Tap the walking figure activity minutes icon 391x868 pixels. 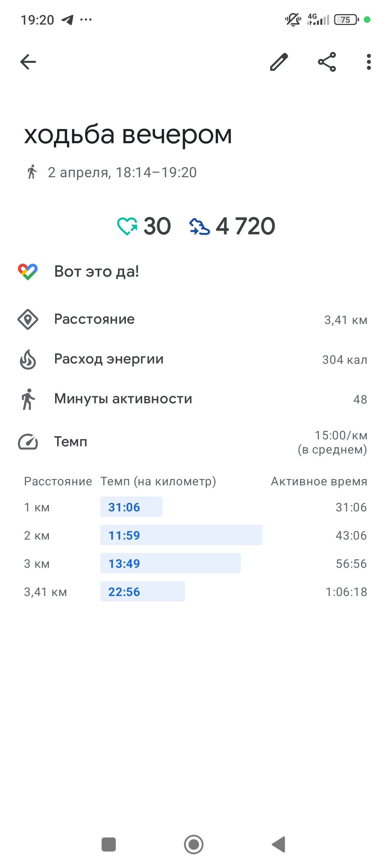click(28, 399)
